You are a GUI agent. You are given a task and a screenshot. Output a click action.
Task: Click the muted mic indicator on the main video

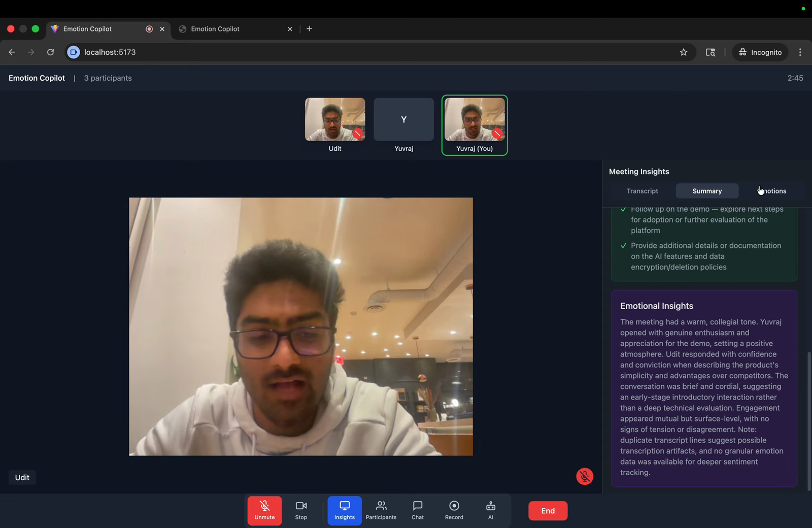click(585, 476)
